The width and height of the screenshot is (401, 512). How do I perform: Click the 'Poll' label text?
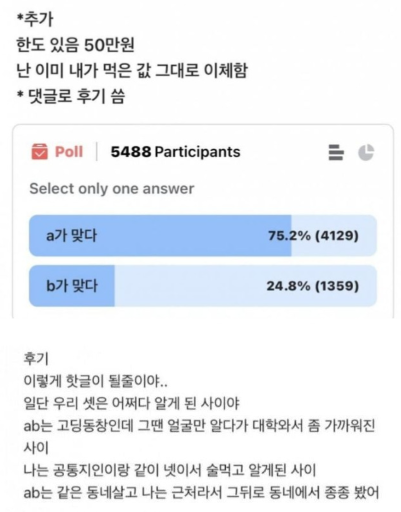(69, 152)
